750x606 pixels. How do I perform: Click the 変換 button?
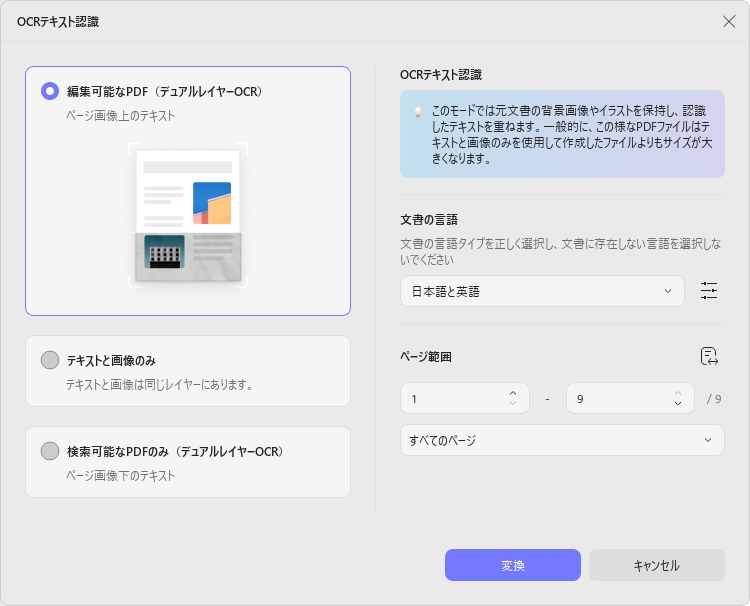[513, 565]
